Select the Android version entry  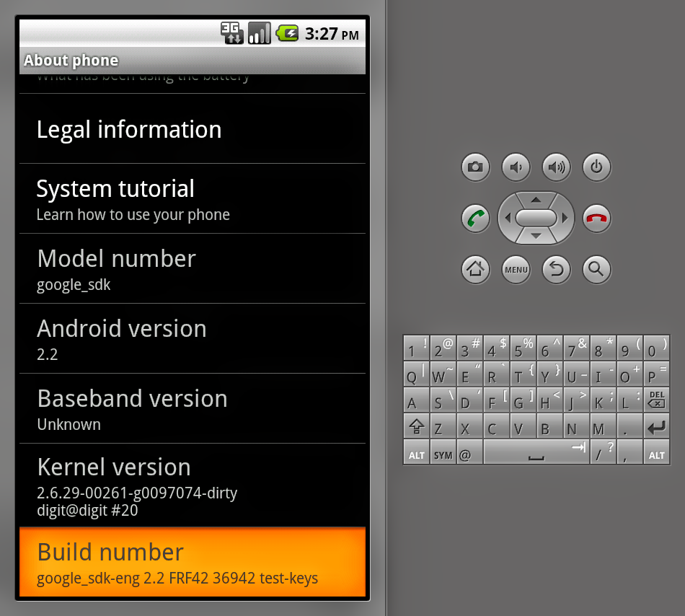pyautogui.click(x=193, y=338)
